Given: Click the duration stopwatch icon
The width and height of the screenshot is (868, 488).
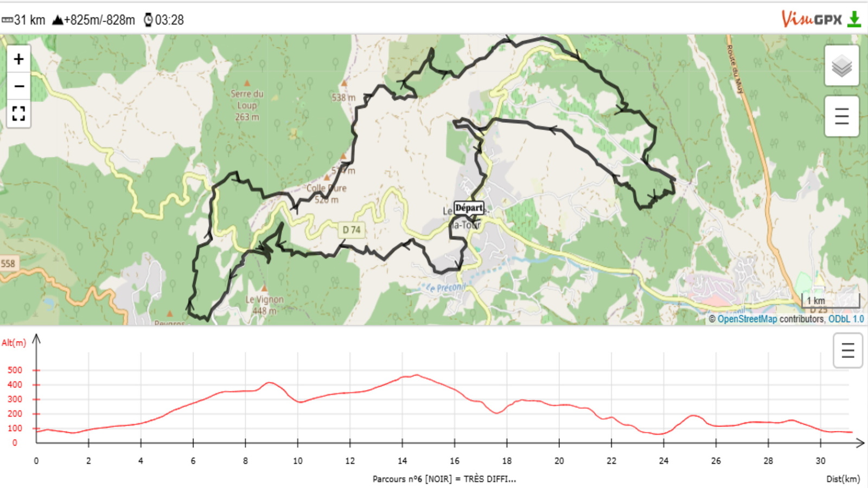Looking at the screenshot, I should [x=148, y=20].
